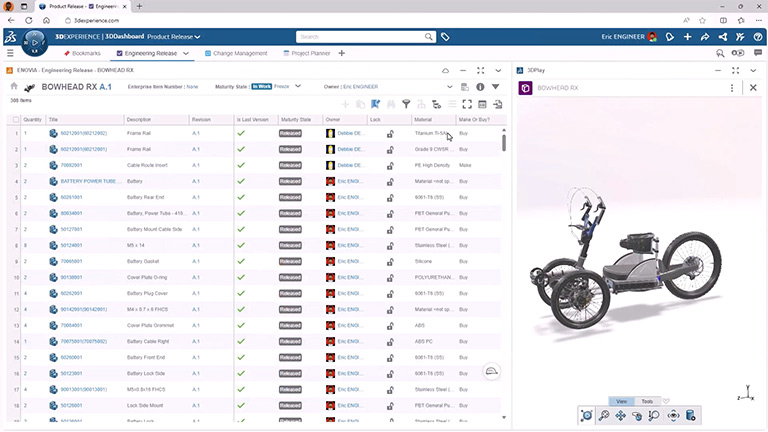Select the View tab in 3DPlay
Image resolution: width=768 pixels, height=432 pixels.
coord(622,401)
